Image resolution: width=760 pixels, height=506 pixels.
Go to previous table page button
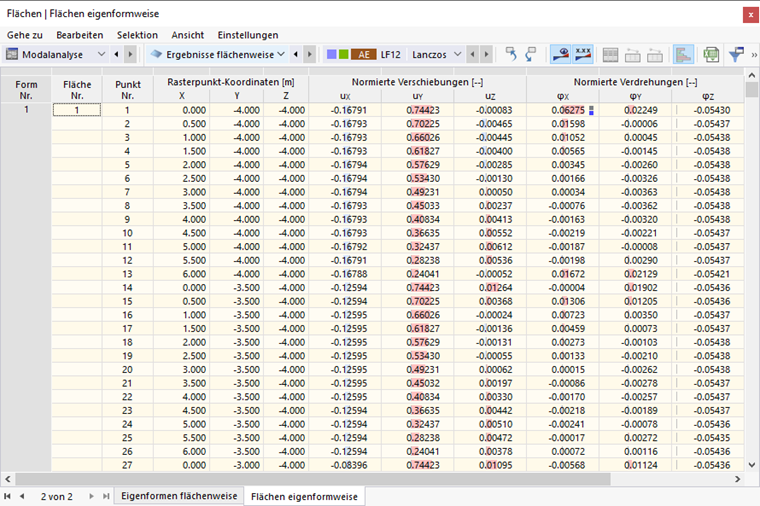22,496
